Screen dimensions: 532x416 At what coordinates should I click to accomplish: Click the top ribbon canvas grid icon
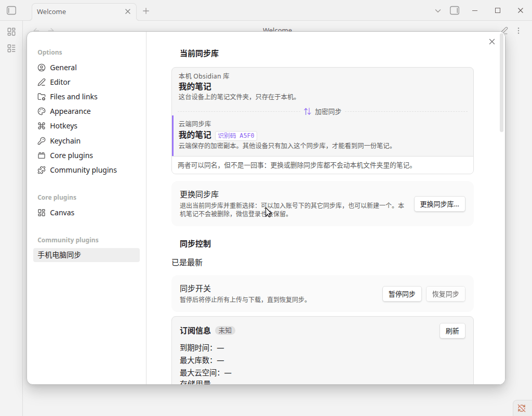click(x=11, y=32)
